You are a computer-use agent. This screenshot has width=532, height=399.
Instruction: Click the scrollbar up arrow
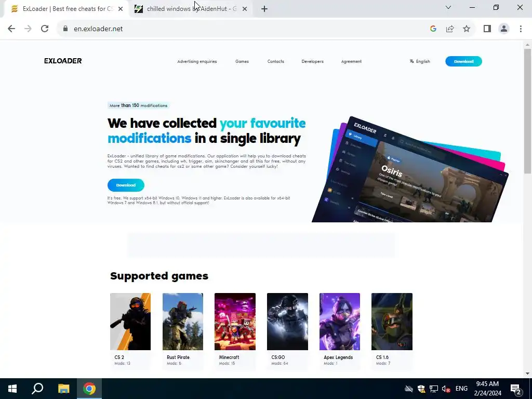pos(527,45)
